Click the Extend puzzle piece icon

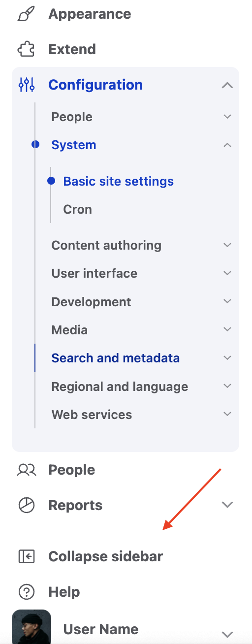26,49
